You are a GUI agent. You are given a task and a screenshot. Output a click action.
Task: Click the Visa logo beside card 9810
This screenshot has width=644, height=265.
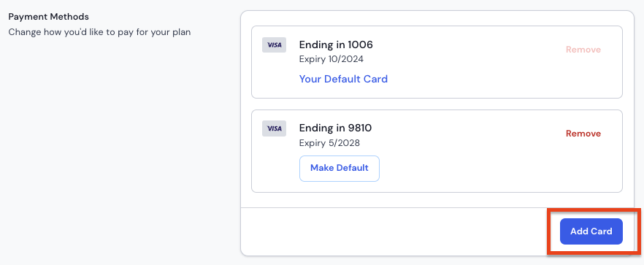274,128
